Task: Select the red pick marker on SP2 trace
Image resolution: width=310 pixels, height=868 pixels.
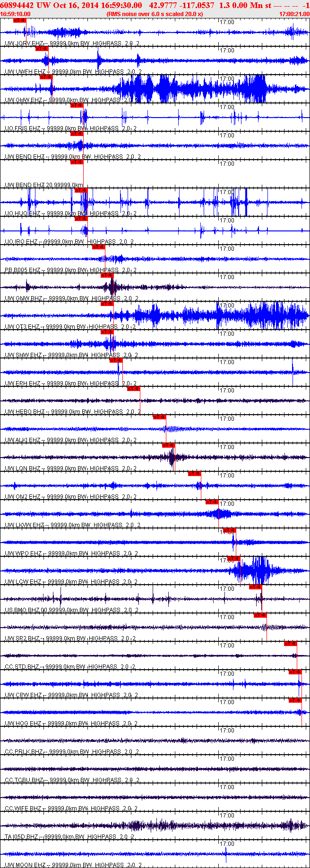Action: click(260, 615)
